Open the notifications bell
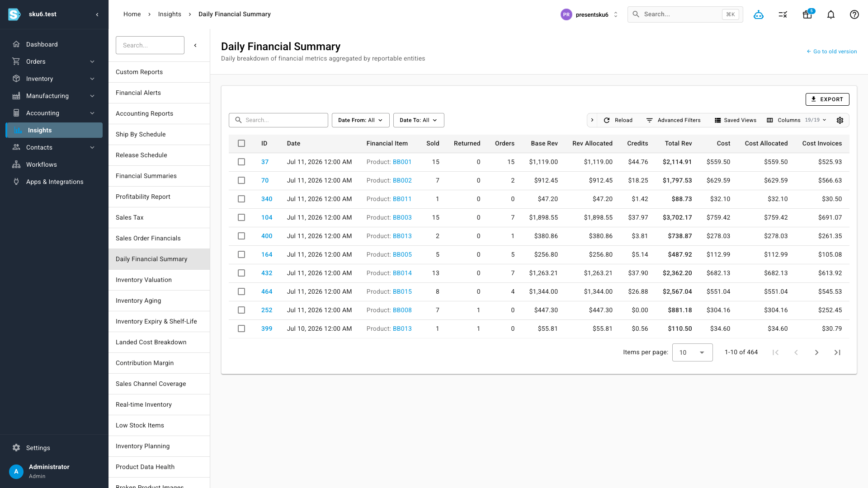The height and width of the screenshot is (488, 868). coord(831,14)
